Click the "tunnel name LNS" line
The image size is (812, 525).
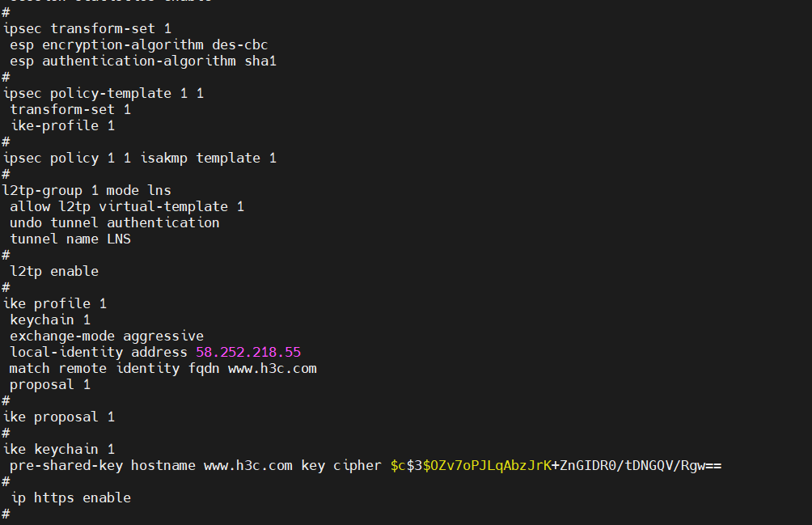[x=70, y=239]
